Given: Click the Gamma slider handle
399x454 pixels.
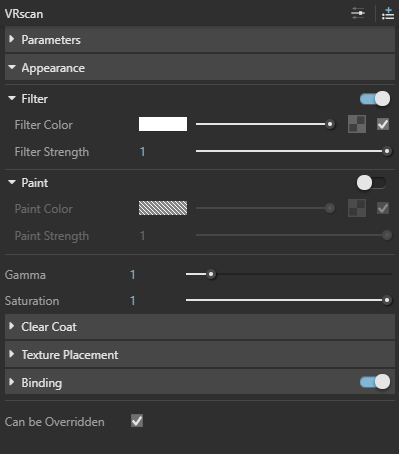Looking at the screenshot, I should (x=211, y=274).
